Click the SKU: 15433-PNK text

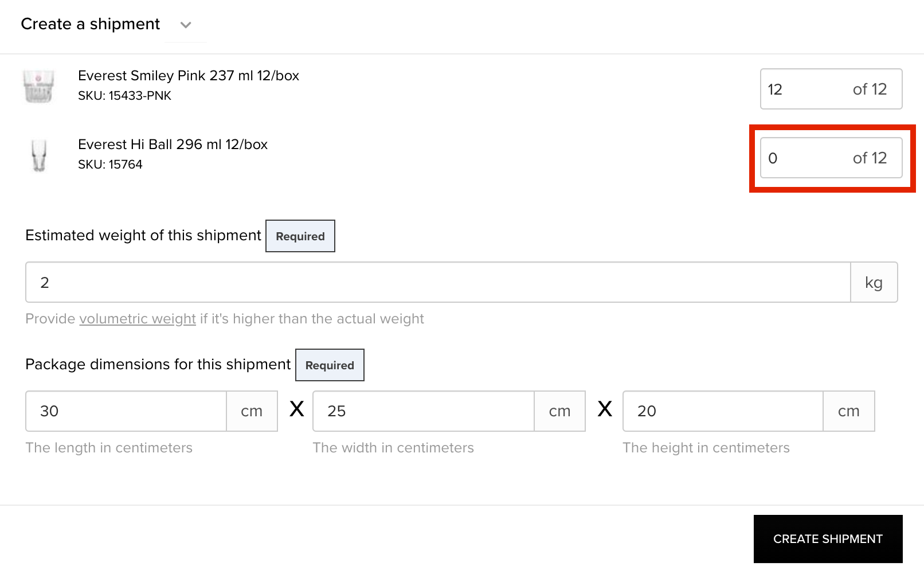(x=125, y=96)
